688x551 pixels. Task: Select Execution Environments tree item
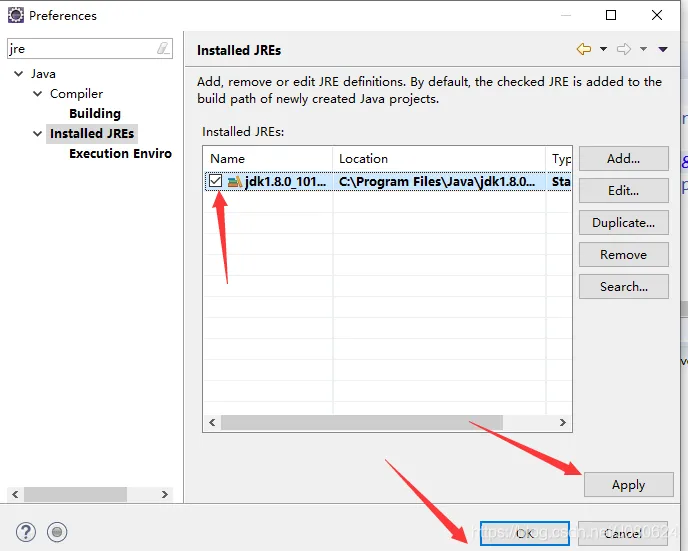120,154
